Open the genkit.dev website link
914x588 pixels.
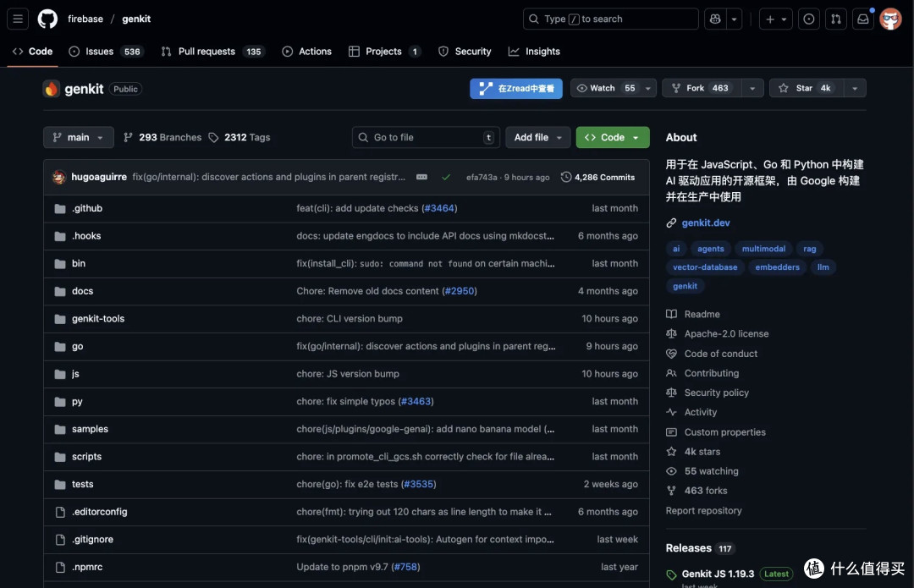705,223
